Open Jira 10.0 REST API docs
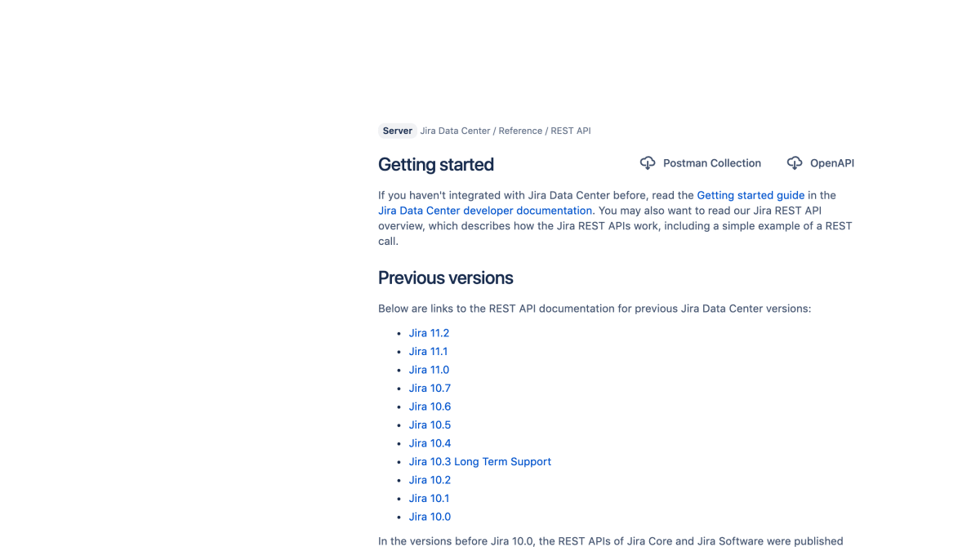The image size is (980, 551). click(x=430, y=517)
